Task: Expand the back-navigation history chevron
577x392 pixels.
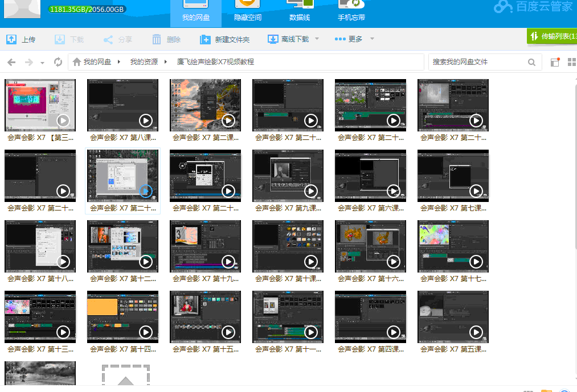Action: [42, 62]
